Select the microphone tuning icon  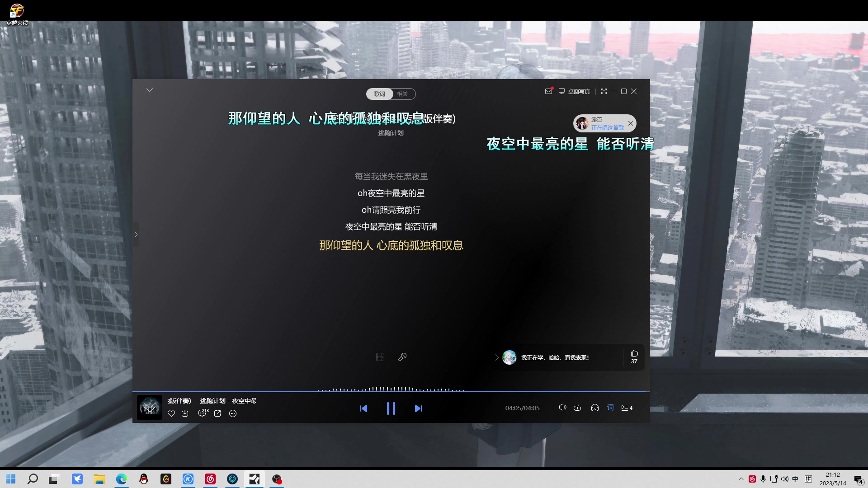(402, 357)
